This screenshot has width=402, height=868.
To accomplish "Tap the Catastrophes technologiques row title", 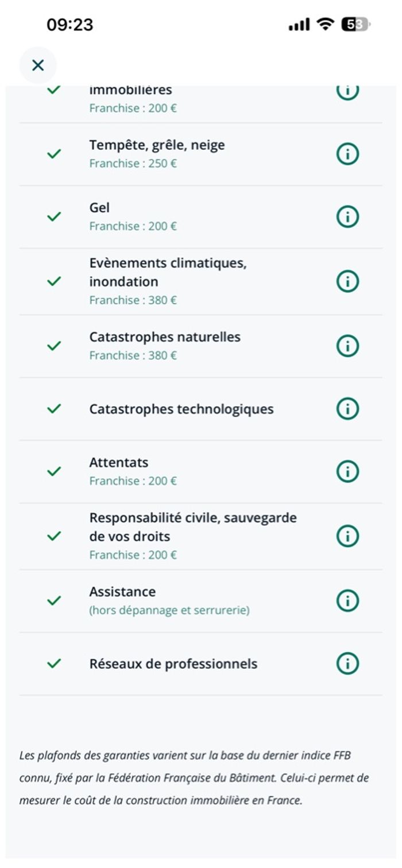I will [x=181, y=409].
